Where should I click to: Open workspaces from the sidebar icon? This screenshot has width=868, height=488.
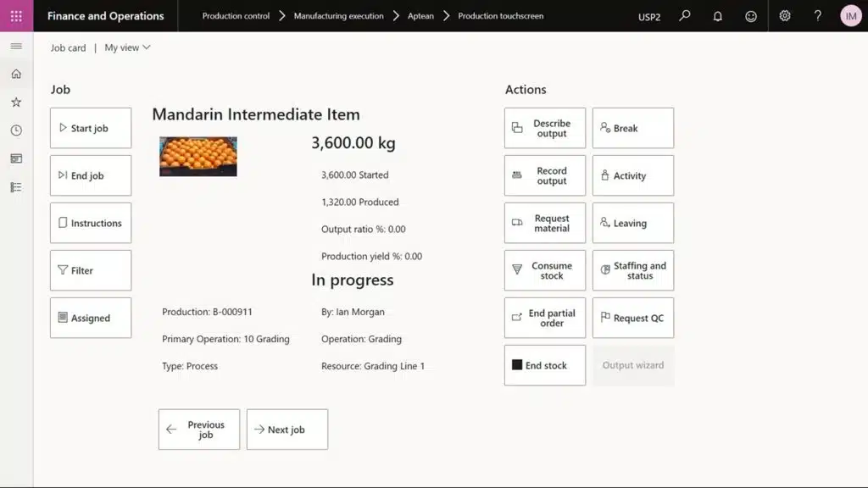tap(15, 158)
